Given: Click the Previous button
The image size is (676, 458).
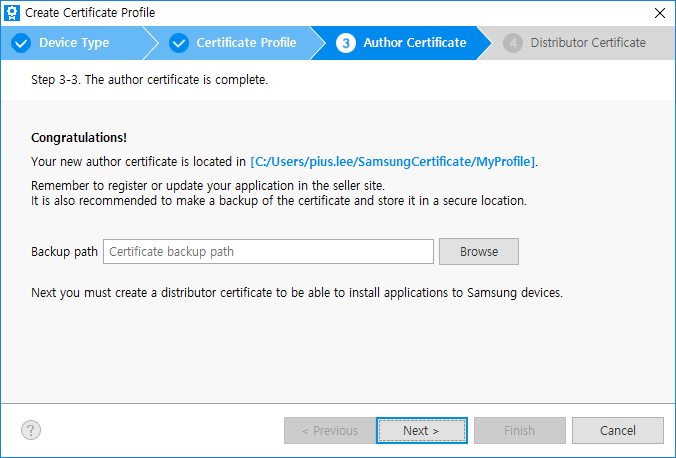Looking at the screenshot, I should pyautogui.click(x=327, y=430).
